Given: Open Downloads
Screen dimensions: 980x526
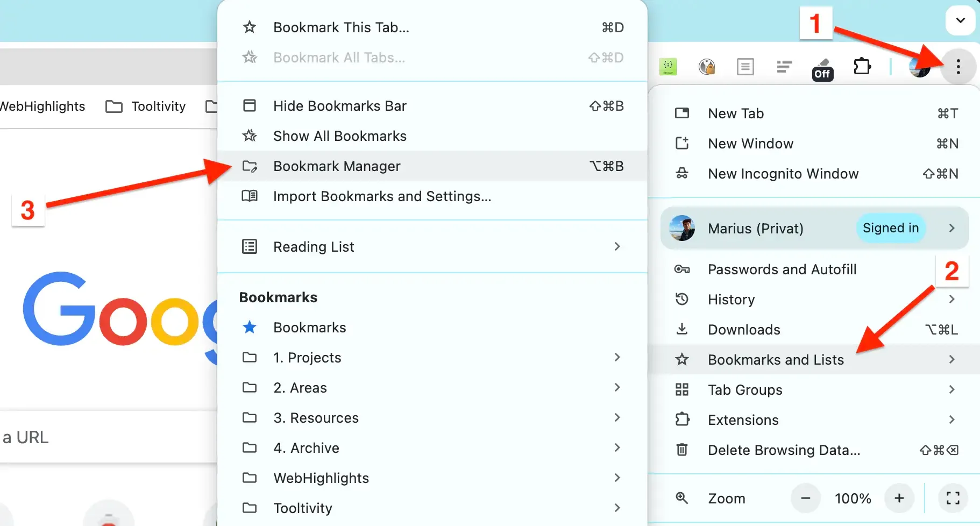Looking at the screenshot, I should [x=814, y=329].
